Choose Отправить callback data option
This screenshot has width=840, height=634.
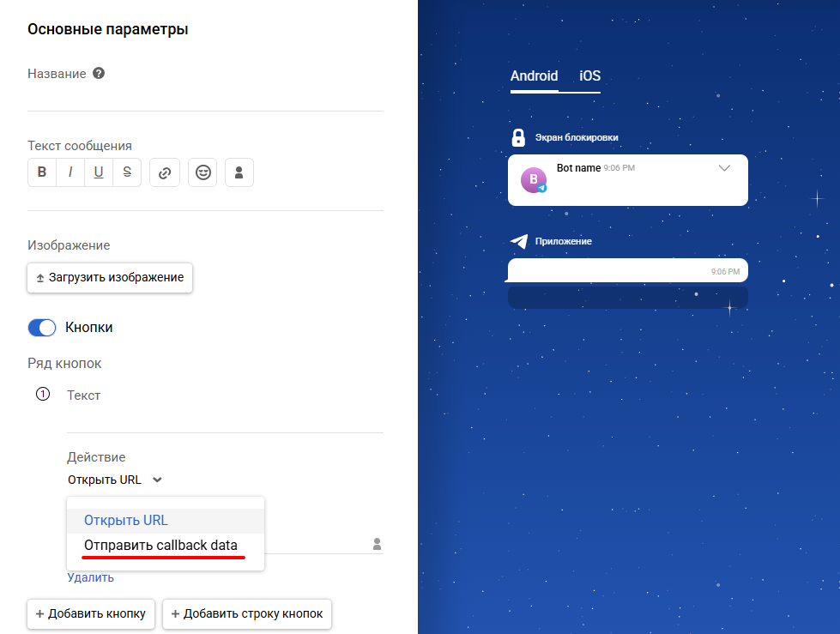point(166,545)
